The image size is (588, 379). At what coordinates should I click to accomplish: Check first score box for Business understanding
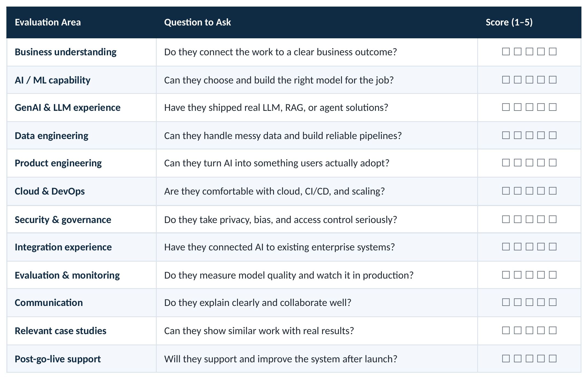coord(506,51)
